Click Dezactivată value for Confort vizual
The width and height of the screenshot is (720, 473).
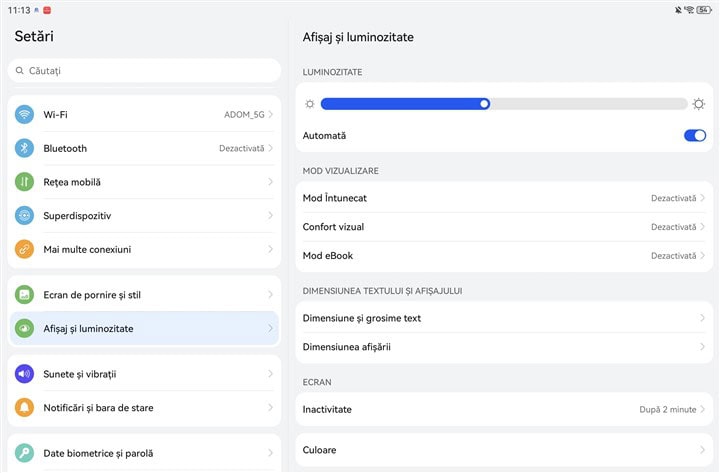[674, 227]
